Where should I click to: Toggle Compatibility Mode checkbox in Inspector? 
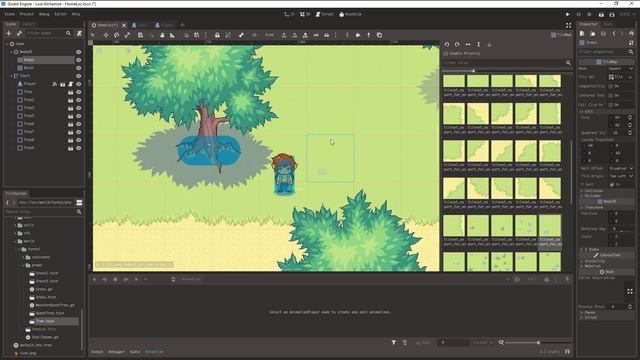(x=611, y=86)
